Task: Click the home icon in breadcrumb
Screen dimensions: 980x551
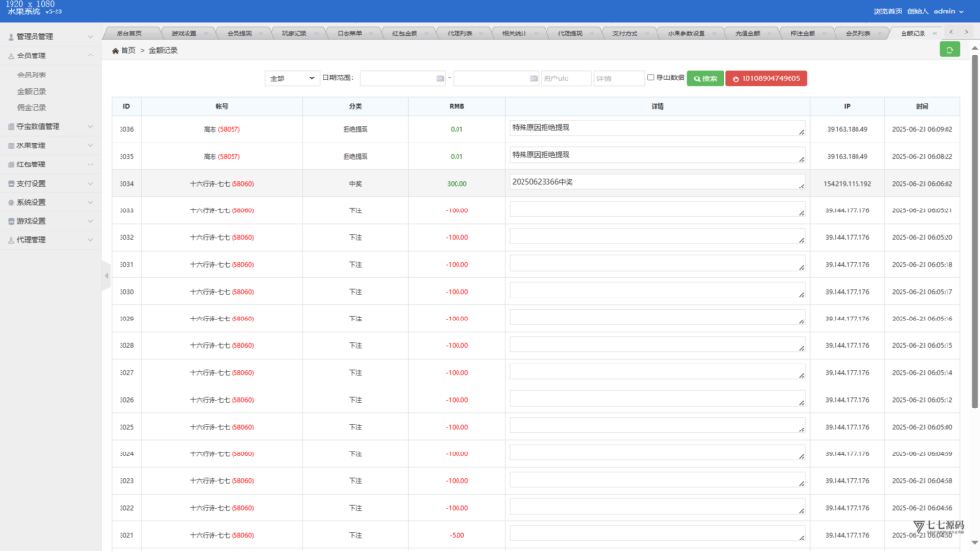Action: click(x=115, y=51)
